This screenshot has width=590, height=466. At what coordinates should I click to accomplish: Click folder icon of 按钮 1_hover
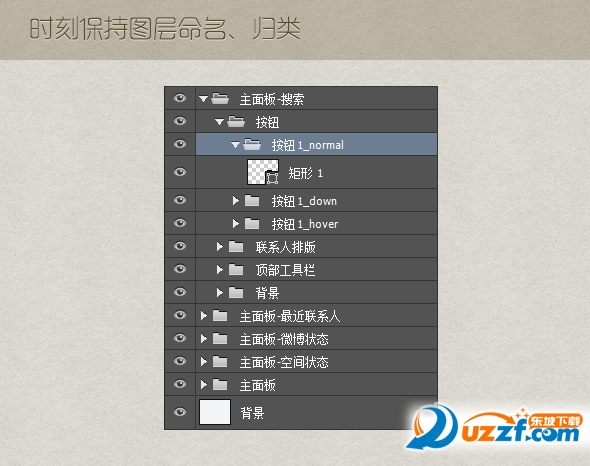(252, 224)
